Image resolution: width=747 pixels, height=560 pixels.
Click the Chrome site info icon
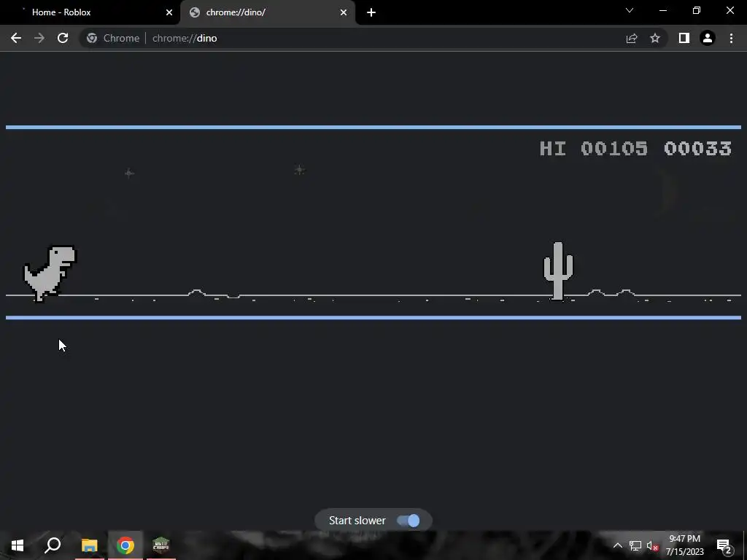92,38
